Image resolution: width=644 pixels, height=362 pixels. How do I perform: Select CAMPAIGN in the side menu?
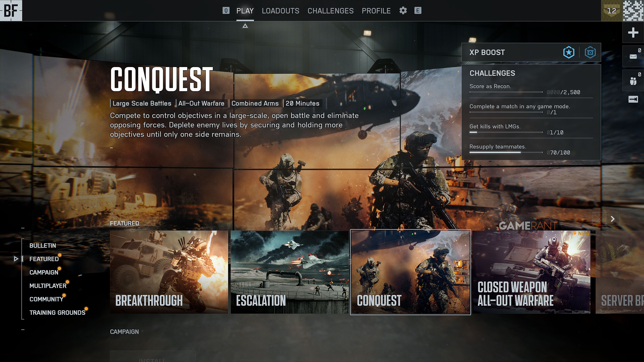44,272
